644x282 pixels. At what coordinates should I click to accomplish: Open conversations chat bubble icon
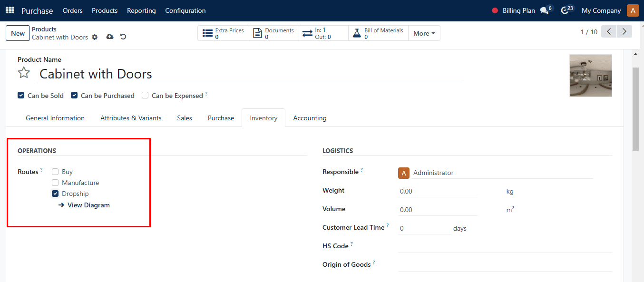545,10
